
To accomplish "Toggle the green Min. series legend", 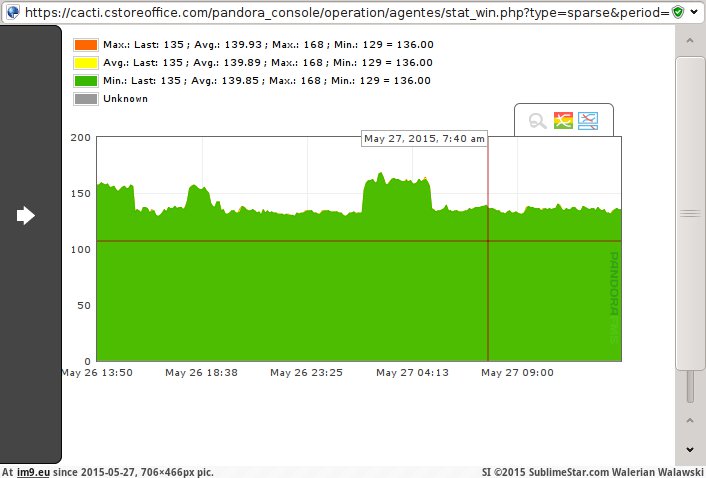I will coord(85,81).
